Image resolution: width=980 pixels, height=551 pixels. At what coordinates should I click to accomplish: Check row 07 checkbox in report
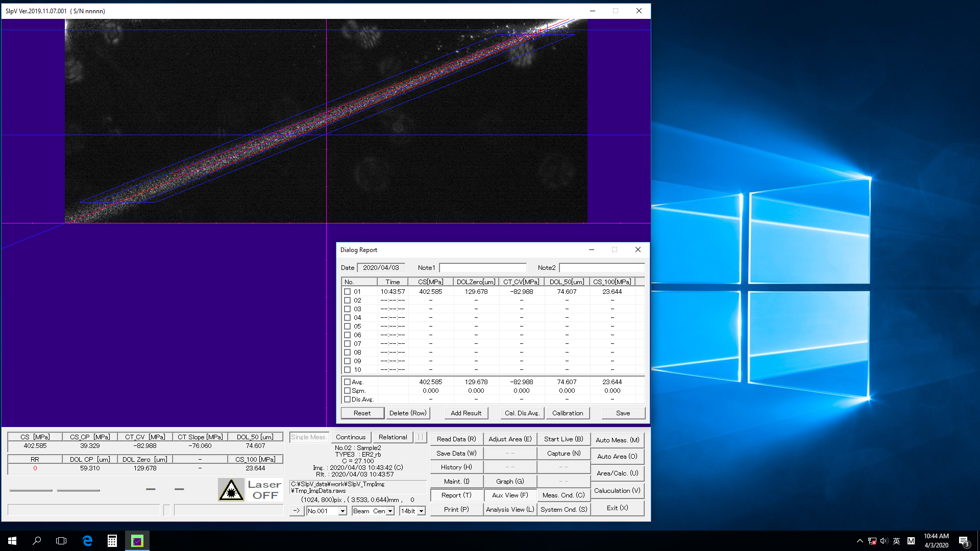[348, 344]
